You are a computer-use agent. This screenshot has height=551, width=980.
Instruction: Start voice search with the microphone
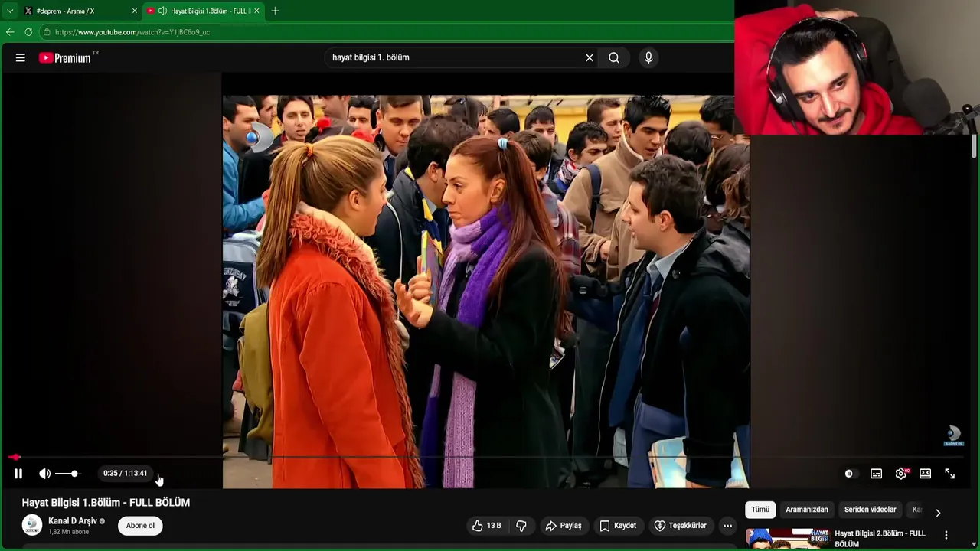pyautogui.click(x=648, y=57)
